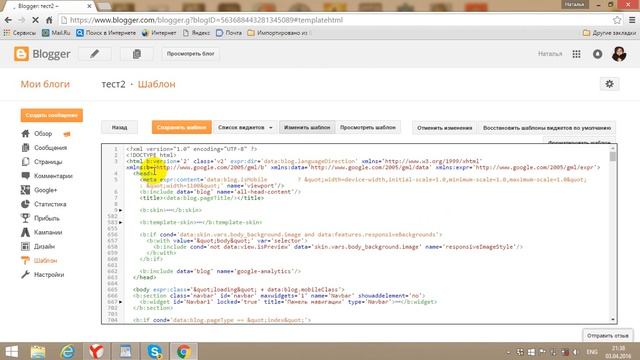Open File Explorer from the taskbar
The image size is (640, 360).
tap(38, 351)
